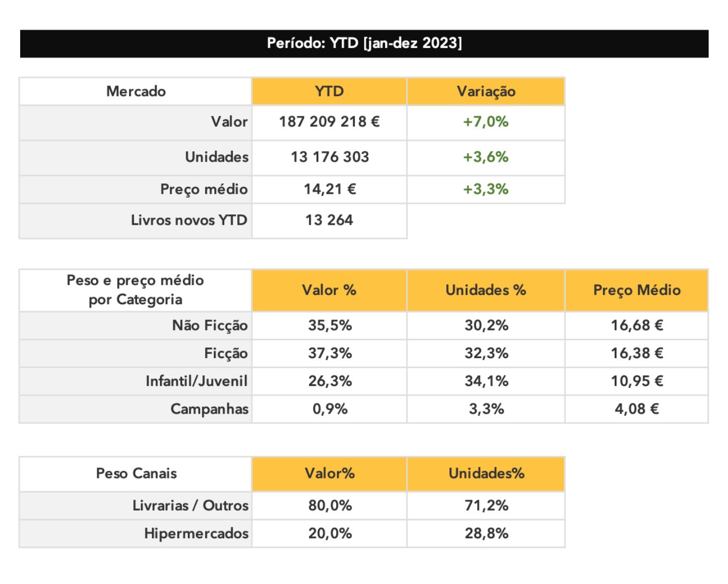Click the +7,0% variation value
The height and width of the screenshot is (584, 728).
(x=486, y=122)
